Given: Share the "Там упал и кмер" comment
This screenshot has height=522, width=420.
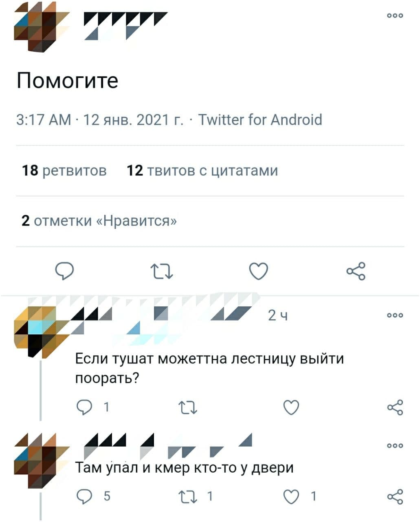Looking at the screenshot, I should point(395,496).
